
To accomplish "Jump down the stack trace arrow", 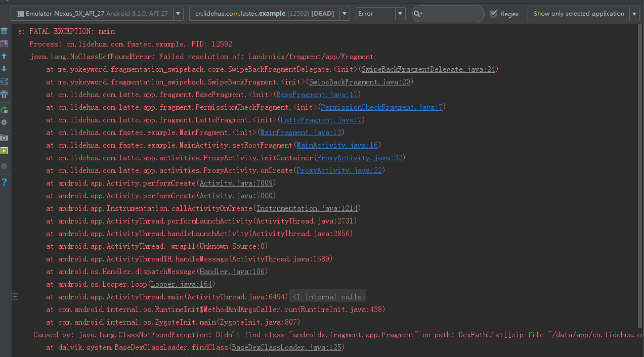I will pyautogui.click(x=4, y=69).
